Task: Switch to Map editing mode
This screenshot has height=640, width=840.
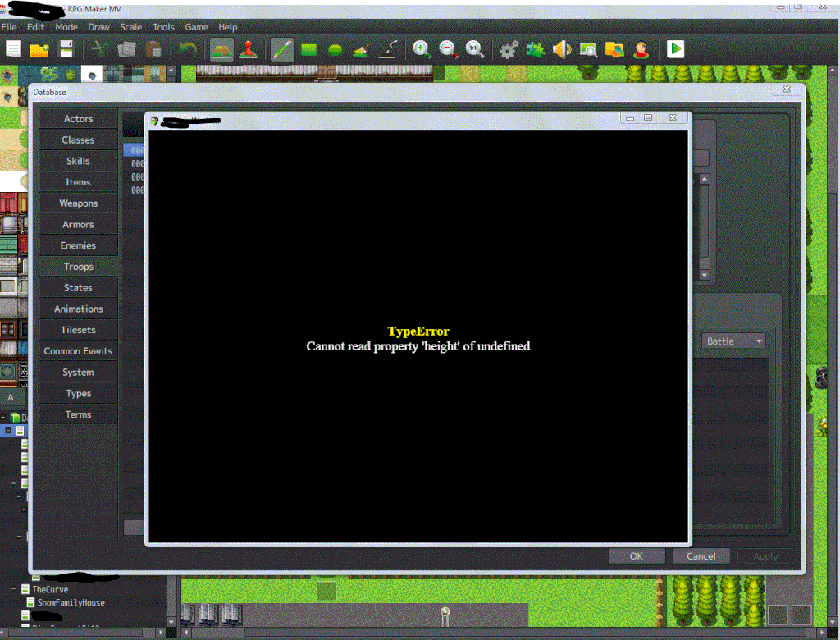Action: [x=221, y=50]
